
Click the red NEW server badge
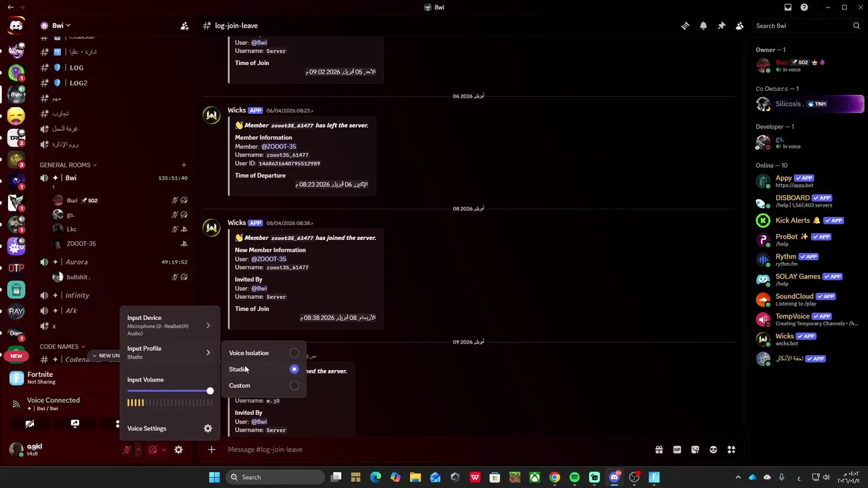[x=16, y=356]
